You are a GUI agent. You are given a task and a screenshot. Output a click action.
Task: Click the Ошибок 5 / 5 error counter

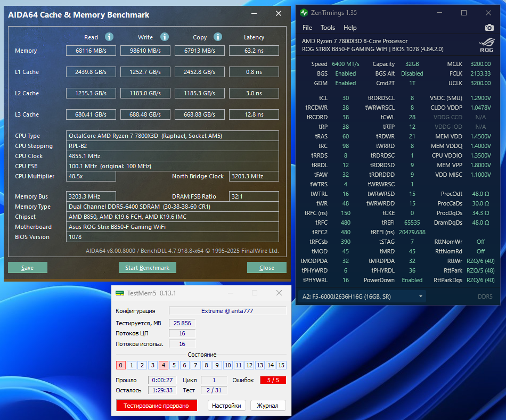(x=273, y=380)
